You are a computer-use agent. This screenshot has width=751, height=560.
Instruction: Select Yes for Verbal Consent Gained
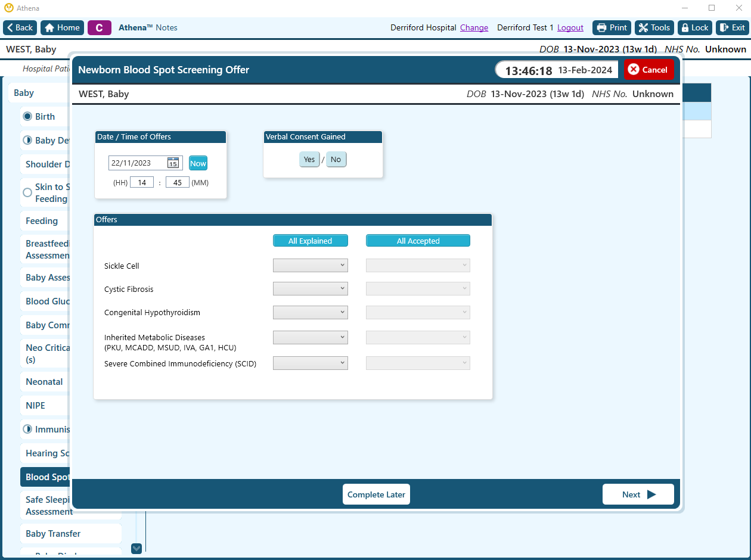tap(309, 160)
